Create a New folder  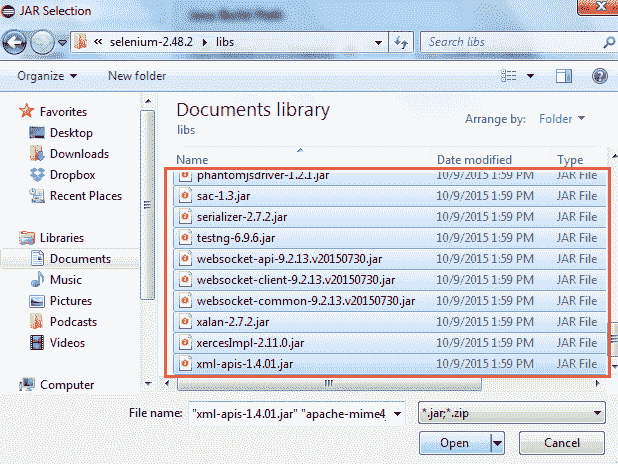(x=137, y=76)
